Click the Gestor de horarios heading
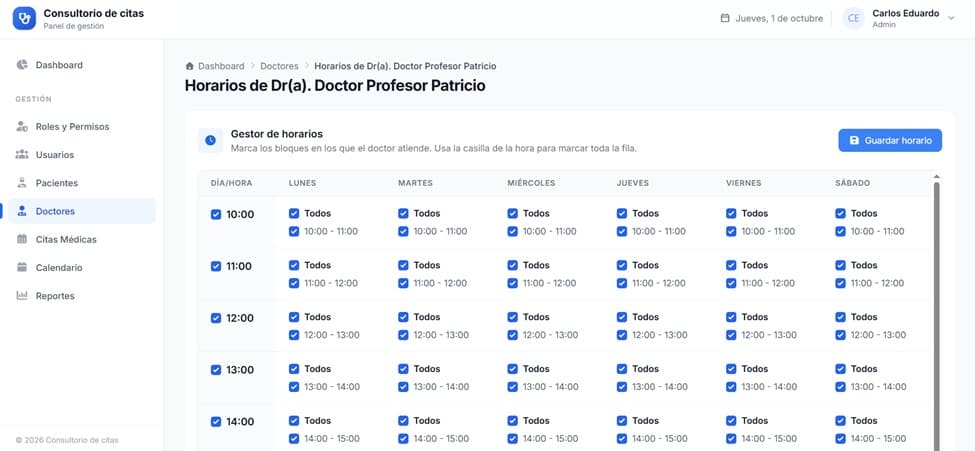Viewport: 975px width, 451px height. pyautogui.click(x=277, y=134)
